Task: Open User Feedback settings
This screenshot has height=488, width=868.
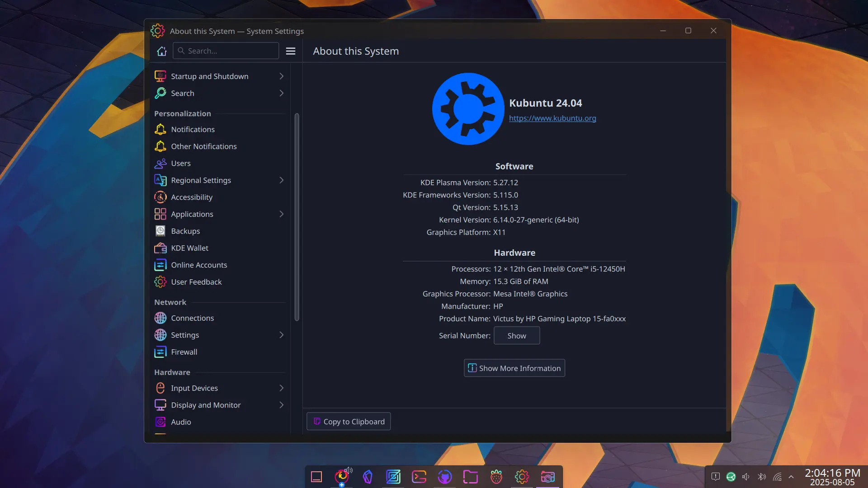Action: pos(219,282)
